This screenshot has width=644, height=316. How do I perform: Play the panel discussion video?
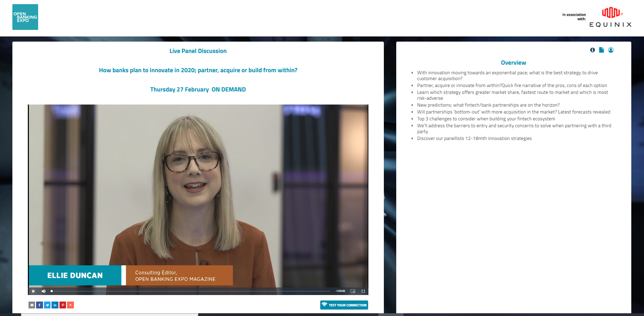click(x=33, y=291)
